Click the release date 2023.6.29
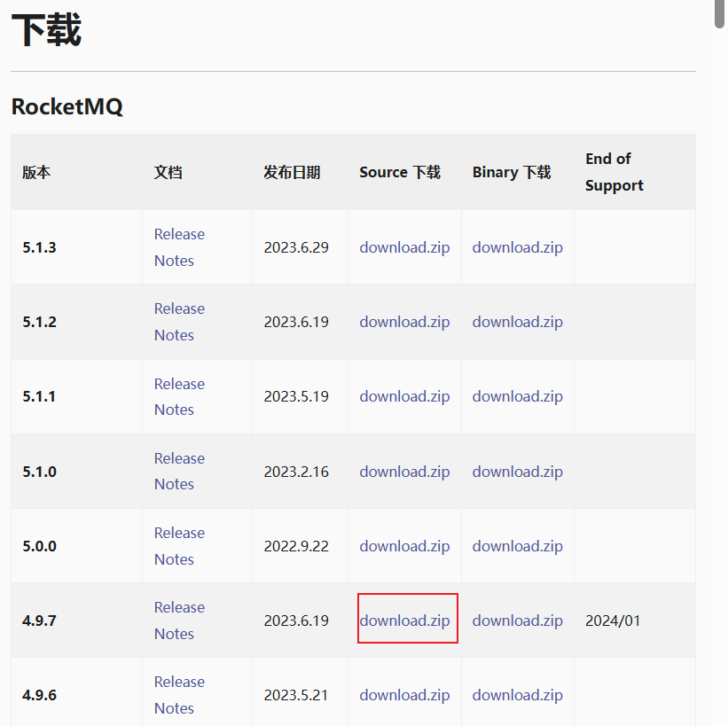The image size is (728, 726). point(296,247)
